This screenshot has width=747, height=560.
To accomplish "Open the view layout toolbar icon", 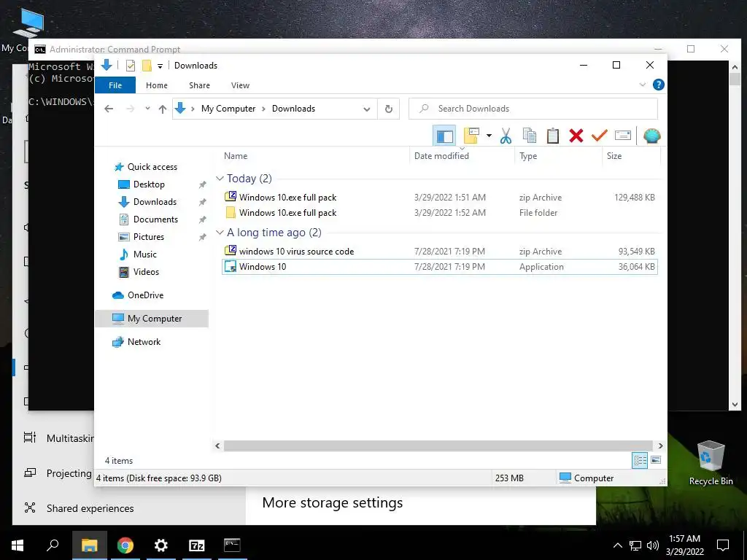I will coord(471,136).
